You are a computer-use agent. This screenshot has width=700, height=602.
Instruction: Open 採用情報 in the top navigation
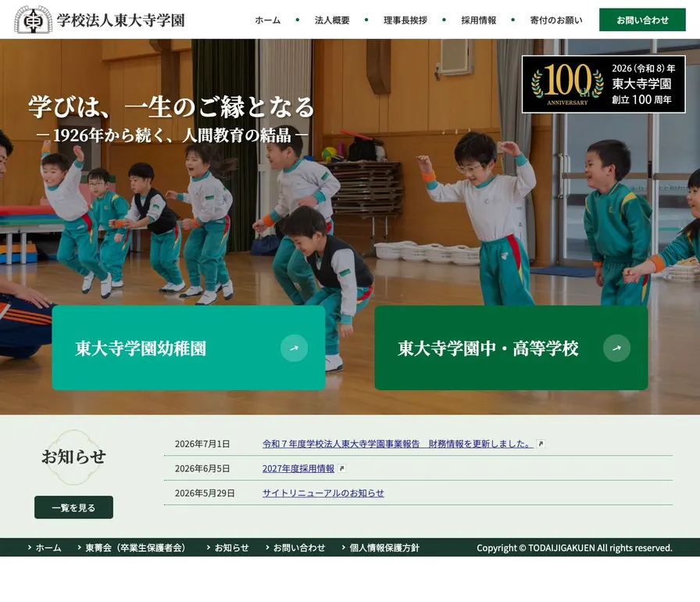[479, 20]
